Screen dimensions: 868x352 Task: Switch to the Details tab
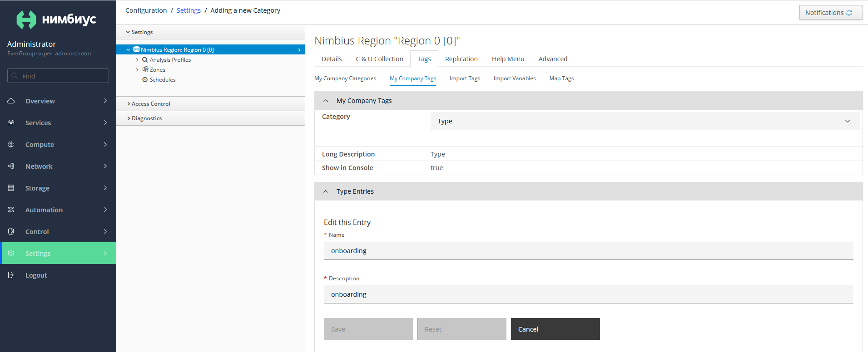(332, 59)
